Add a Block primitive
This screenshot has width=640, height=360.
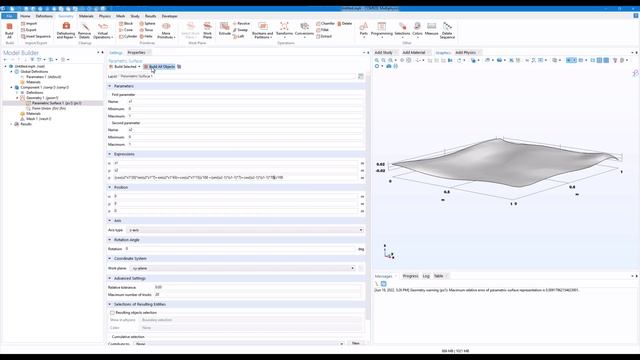click(126, 24)
